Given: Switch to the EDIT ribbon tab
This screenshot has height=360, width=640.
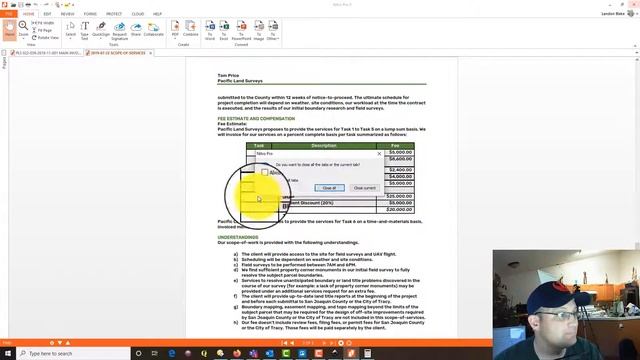Looking at the screenshot, I should [47, 14].
